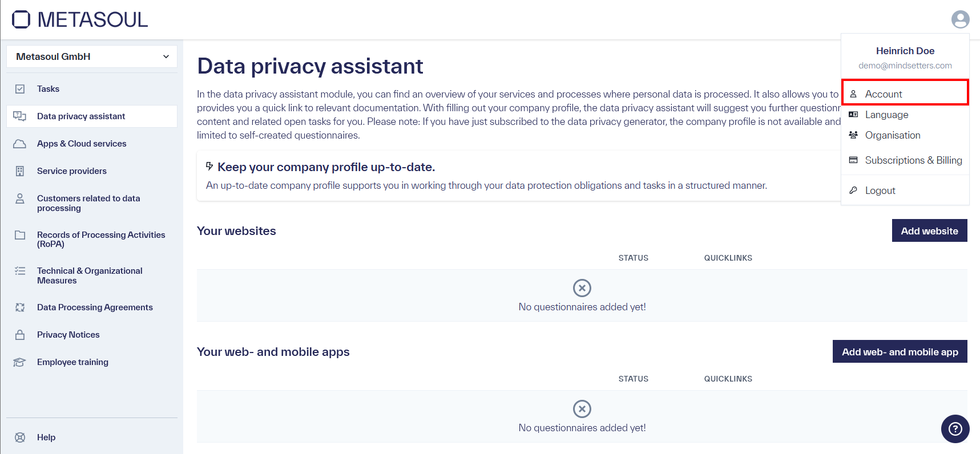980x454 pixels.
Task: Click Data Processing Agreements in sidebar
Action: [x=20, y=307]
